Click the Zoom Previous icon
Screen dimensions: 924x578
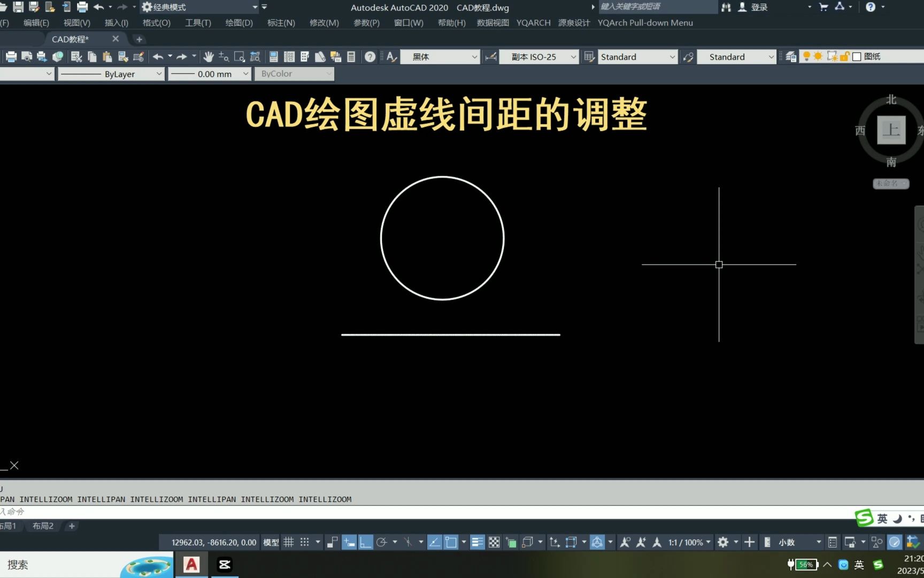tap(255, 57)
